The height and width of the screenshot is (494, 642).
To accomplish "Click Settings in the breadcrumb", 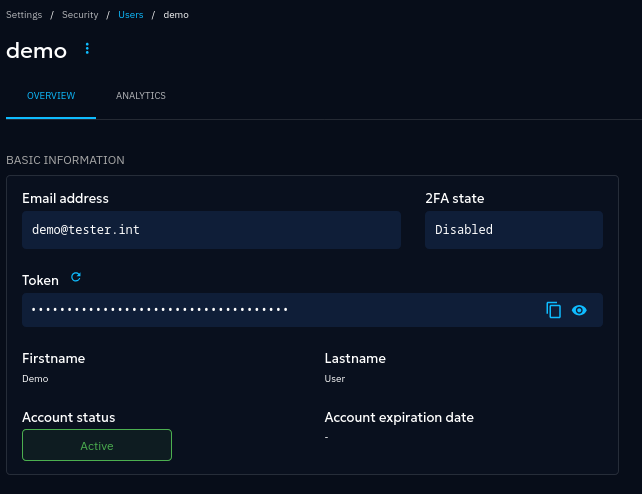I will click(24, 15).
